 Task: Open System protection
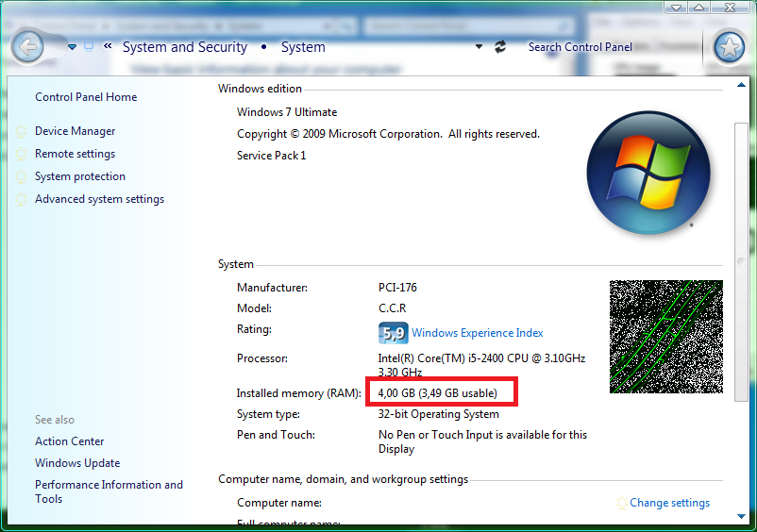[79, 176]
